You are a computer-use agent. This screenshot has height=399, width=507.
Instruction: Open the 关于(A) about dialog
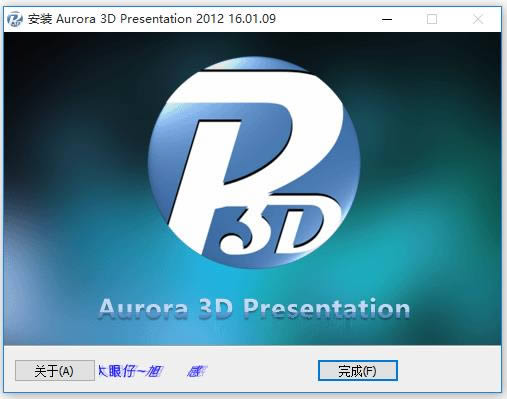[x=55, y=370]
